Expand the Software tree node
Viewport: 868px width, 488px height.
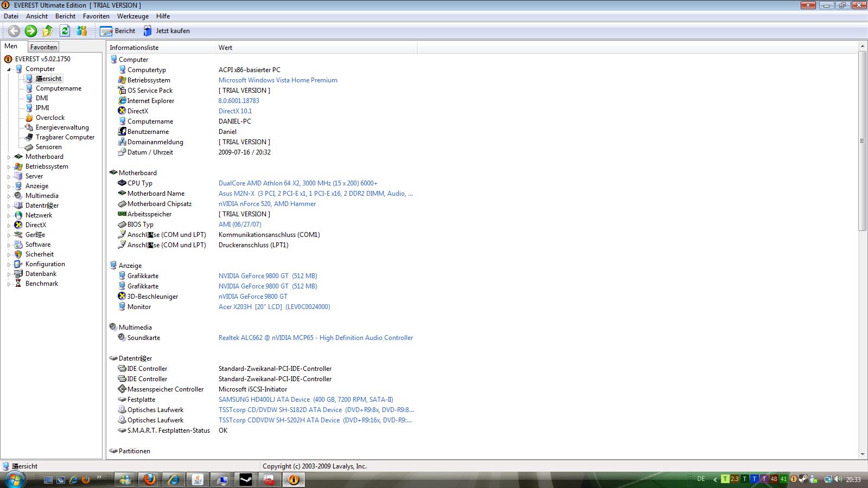coord(9,245)
